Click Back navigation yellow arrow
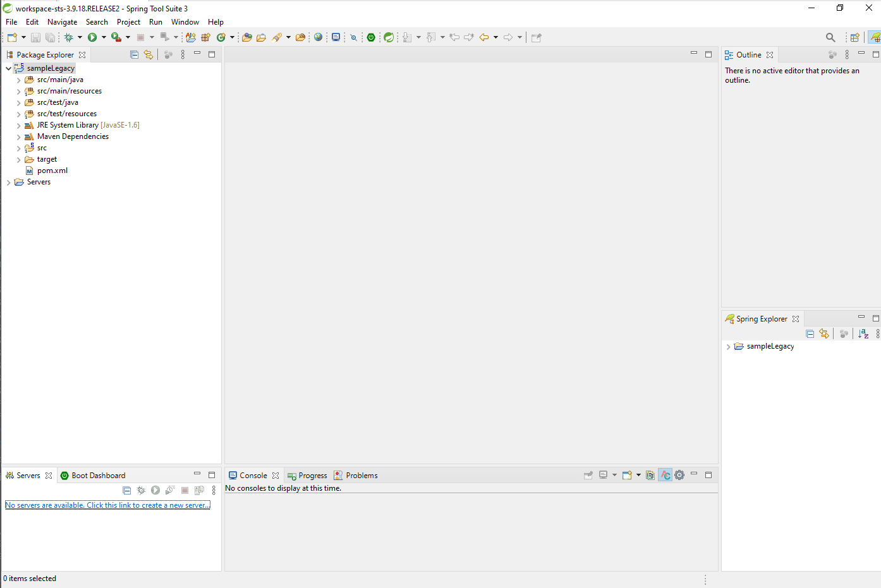The height and width of the screenshot is (588, 881). 484,37
